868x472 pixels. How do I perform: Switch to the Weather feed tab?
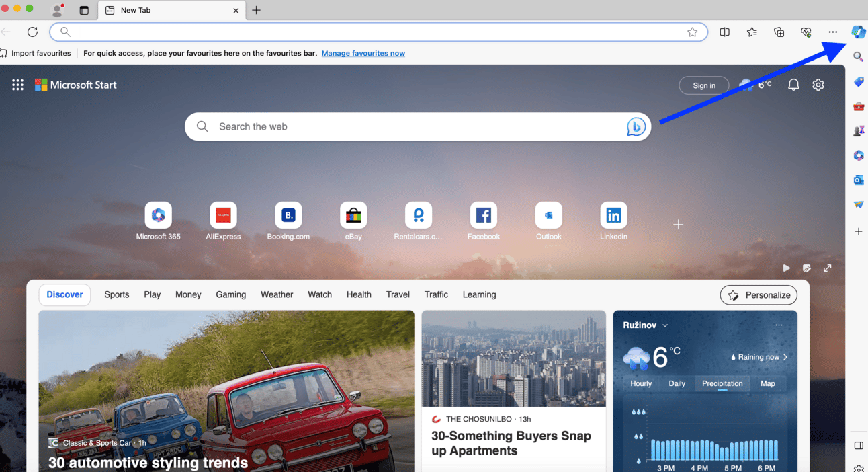pos(277,294)
